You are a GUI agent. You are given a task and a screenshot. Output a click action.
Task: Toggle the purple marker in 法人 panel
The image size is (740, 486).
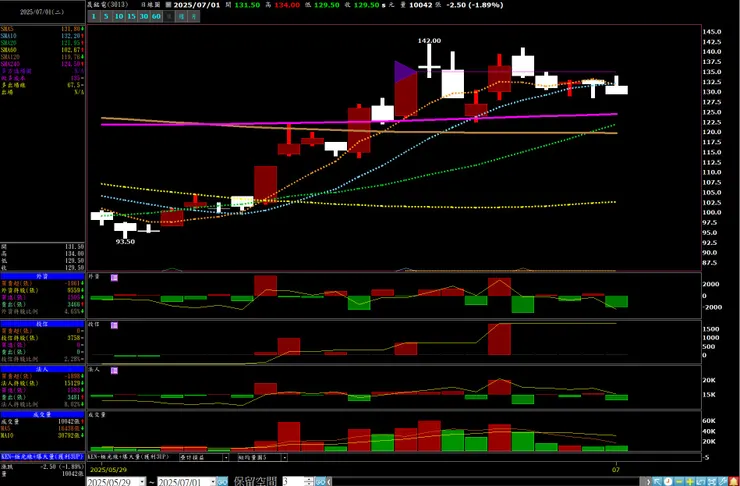(114, 370)
